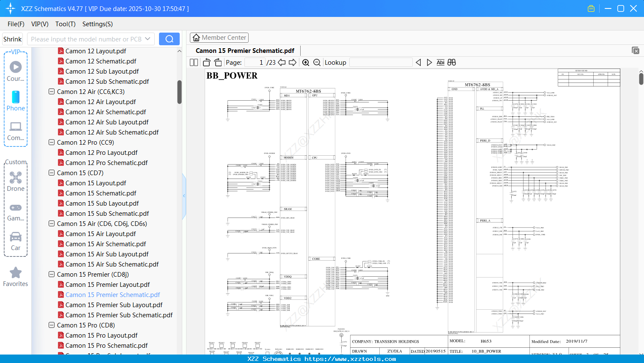This screenshot has width=644, height=363.
Task: Open the model number dropdown arrow
Action: pos(148,39)
